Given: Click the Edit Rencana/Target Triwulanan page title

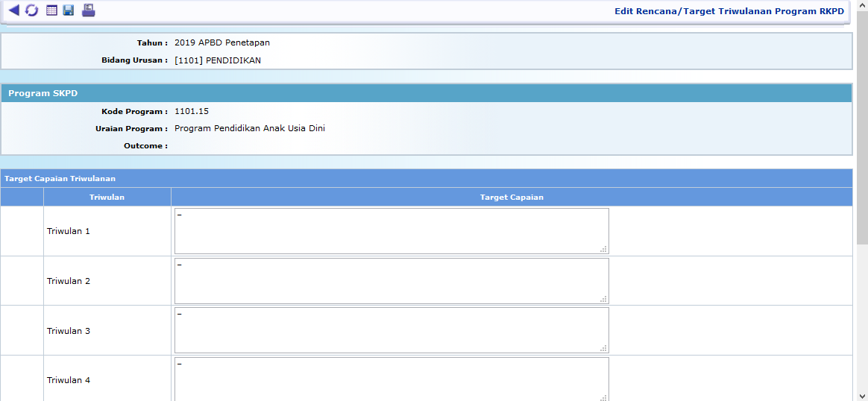Looking at the screenshot, I should 729,11.
